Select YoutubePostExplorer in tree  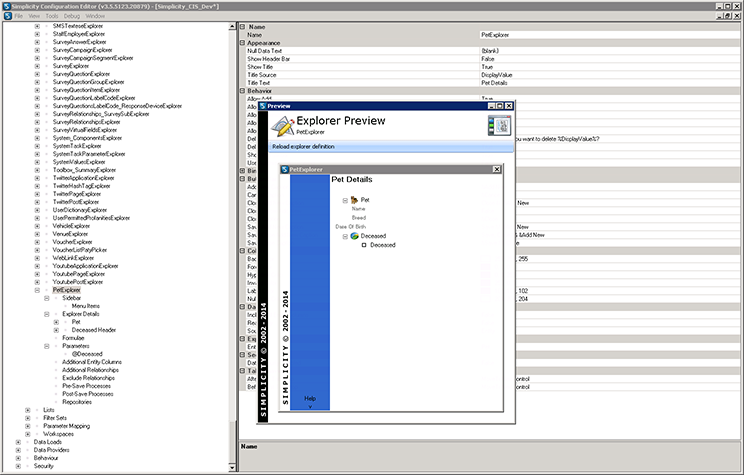pyautogui.click(x=78, y=282)
